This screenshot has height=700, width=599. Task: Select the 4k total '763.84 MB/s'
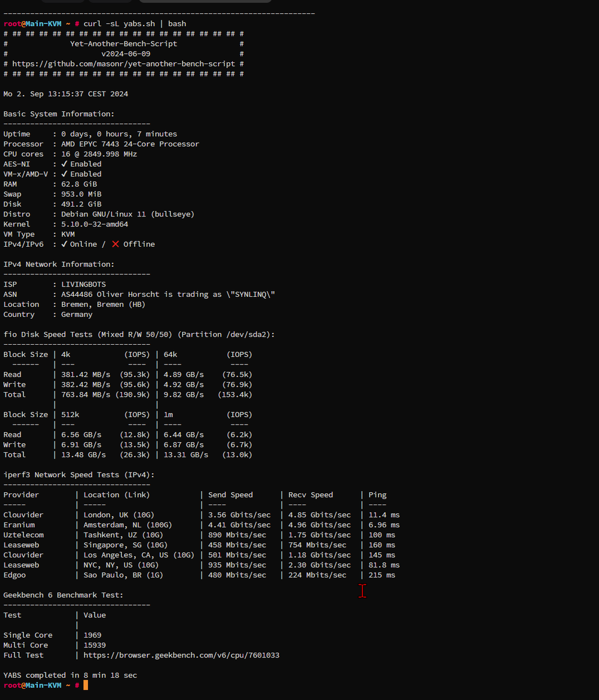(x=86, y=394)
